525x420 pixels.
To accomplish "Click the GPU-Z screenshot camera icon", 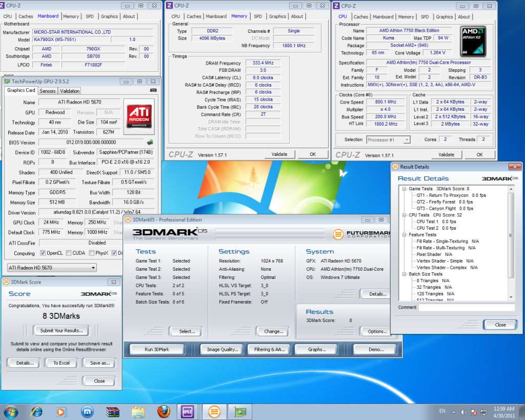I will pos(153,91).
